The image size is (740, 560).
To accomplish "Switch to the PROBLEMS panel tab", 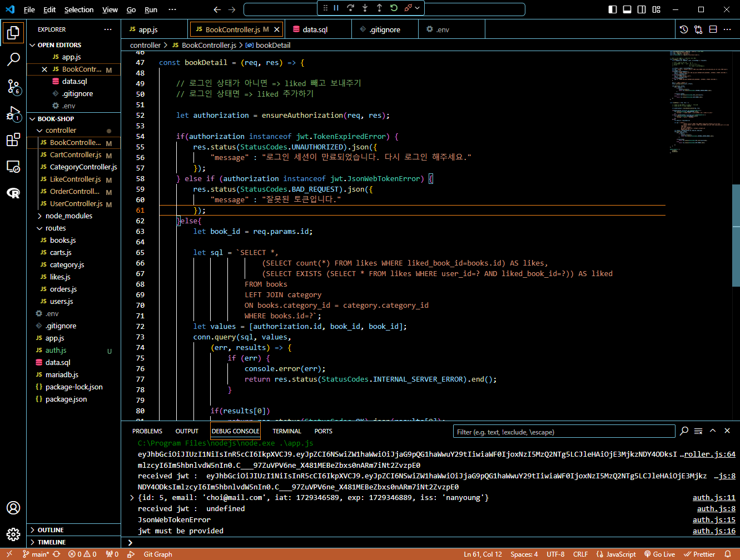I will (147, 431).
